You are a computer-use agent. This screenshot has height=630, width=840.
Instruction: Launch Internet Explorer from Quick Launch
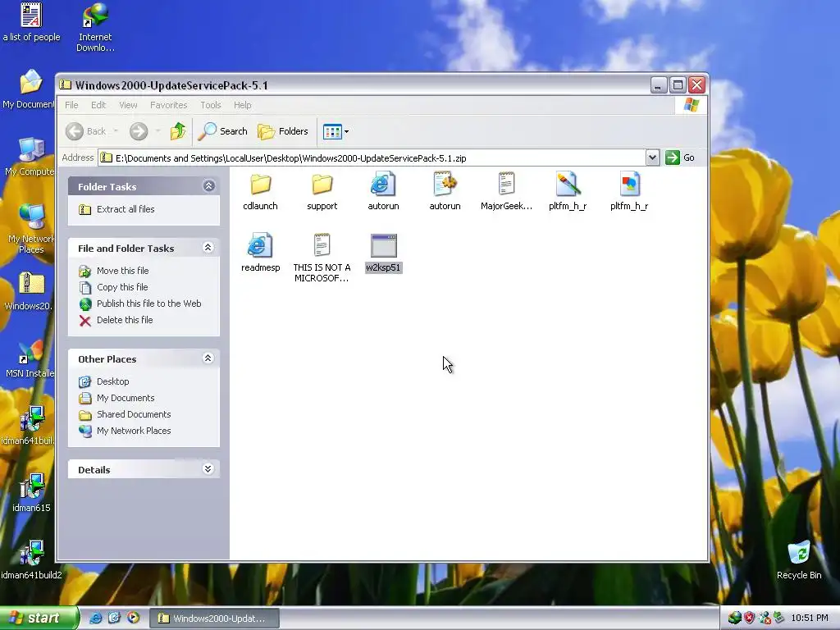pos(95,618)
